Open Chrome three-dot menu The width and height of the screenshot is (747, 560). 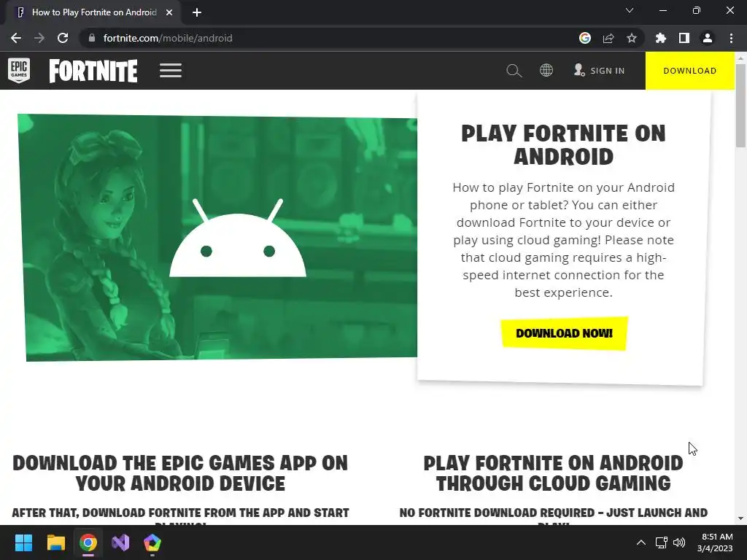point(731,38)
